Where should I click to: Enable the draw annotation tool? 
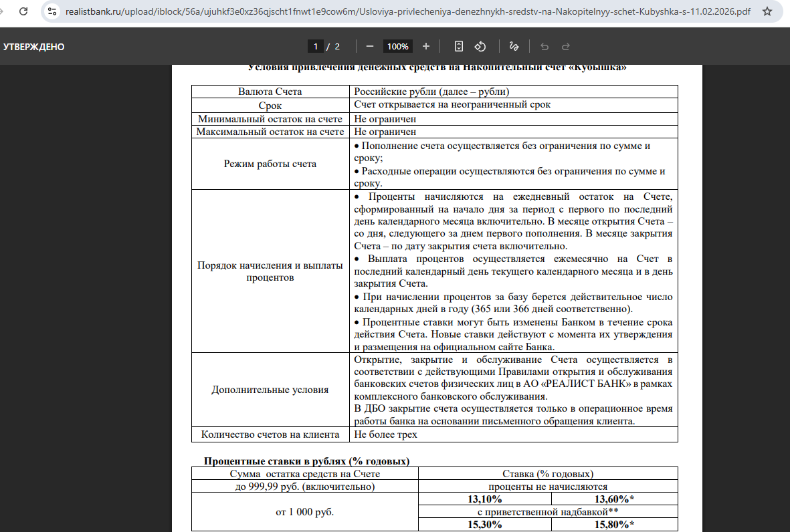(x=514, y=46)
